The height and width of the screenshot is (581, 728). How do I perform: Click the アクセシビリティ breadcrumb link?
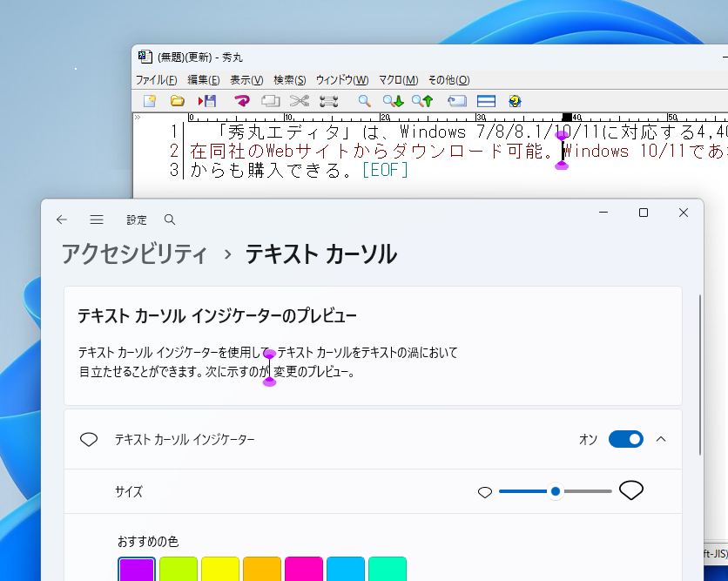coord(135,254)
